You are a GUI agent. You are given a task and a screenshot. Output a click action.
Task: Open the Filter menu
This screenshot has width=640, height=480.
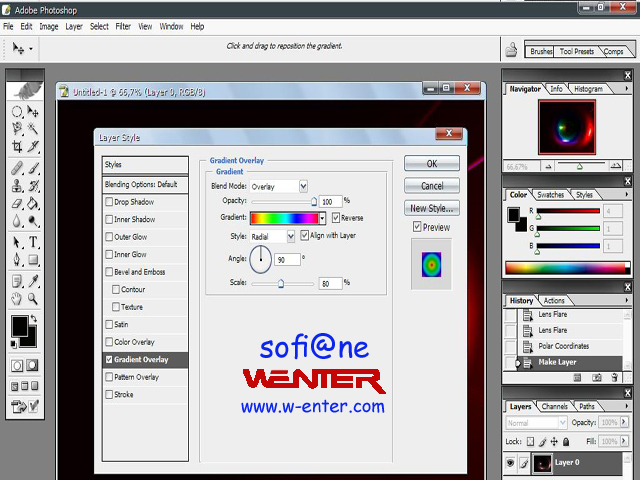[123, 26]
